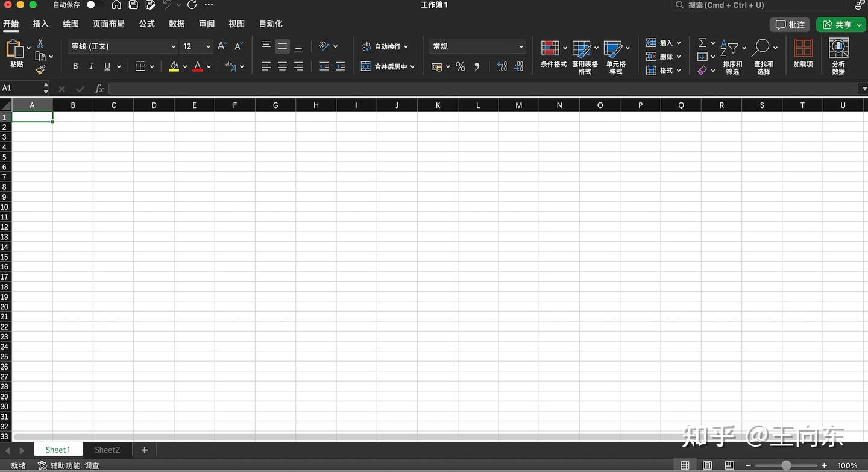Click the Redo circular arrow icon

coord(192,5)
